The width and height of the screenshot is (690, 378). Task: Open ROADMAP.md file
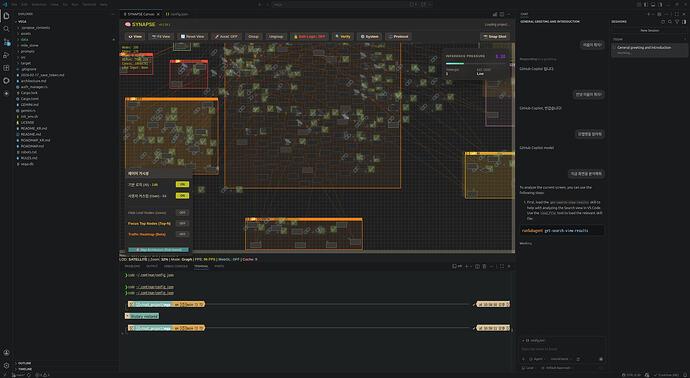click(32, 146)
